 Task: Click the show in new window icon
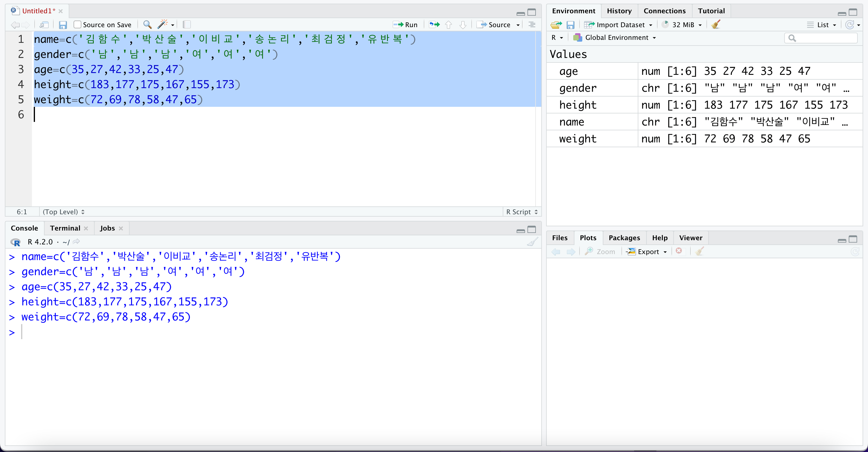point(44,25)
